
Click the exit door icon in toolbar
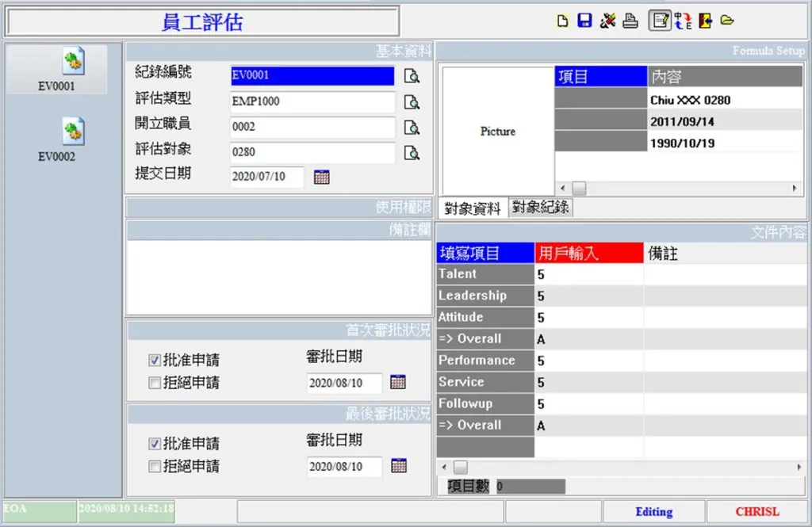[705, 21]
